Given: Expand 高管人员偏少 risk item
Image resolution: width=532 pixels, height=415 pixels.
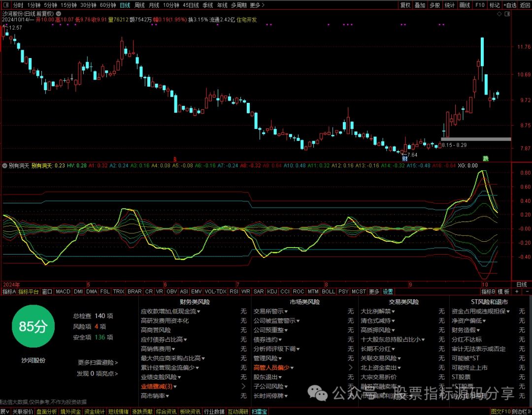Looking at the screenshot, I should click(273, 368).
